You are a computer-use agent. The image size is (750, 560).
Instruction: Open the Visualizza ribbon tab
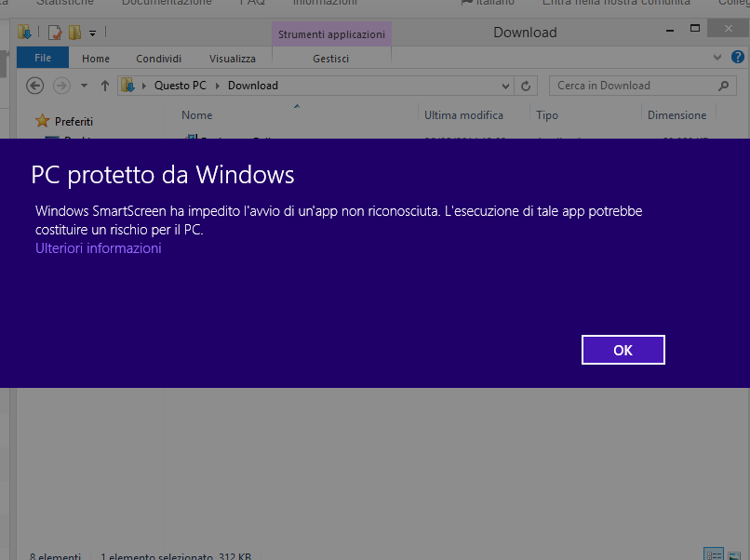click(232, 59)
